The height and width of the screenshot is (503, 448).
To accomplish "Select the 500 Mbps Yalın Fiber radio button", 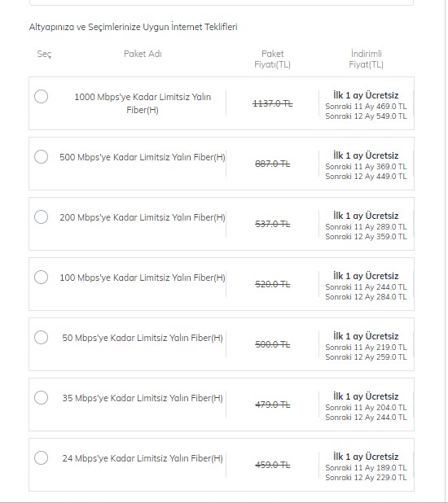I will [x=41, y=157].
